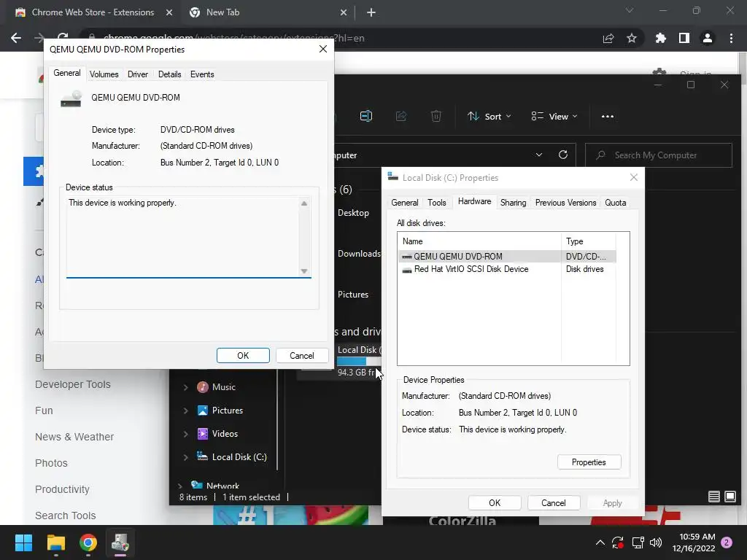The height and width of the screenshot is (560, 747).
Task: Switch Explorer to details view icon
Action: pos(713,497)
